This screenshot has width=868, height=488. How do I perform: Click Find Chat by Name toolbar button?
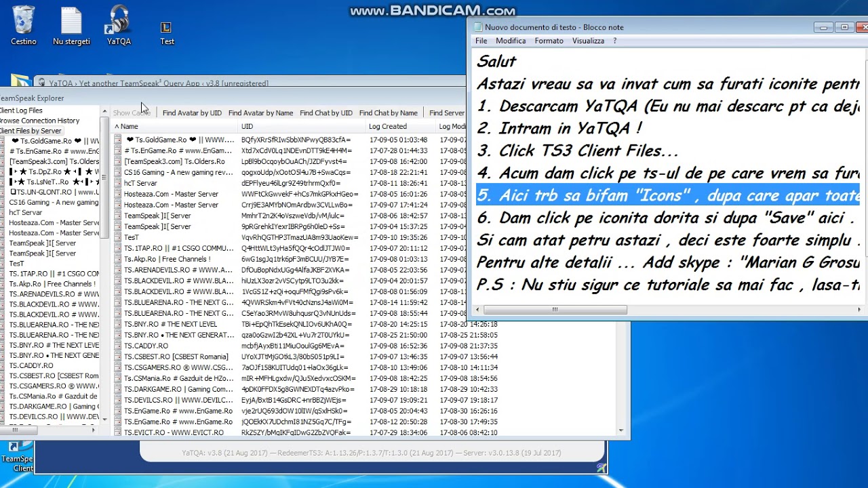pyautogui.click(x=388, y=113)
